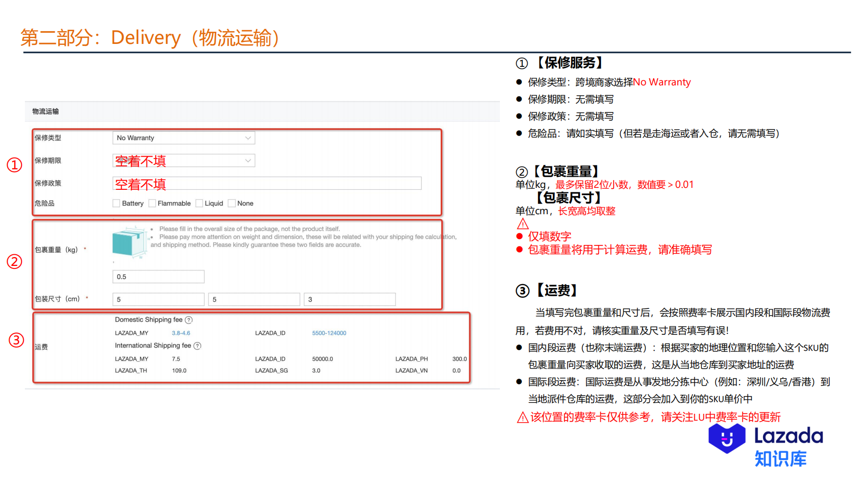The height and width of the screenshot is (488, 868).
Task: Click the 300.0 fee for LAZADA_PH
Action: pyautogui.click(x=459, y=359)
